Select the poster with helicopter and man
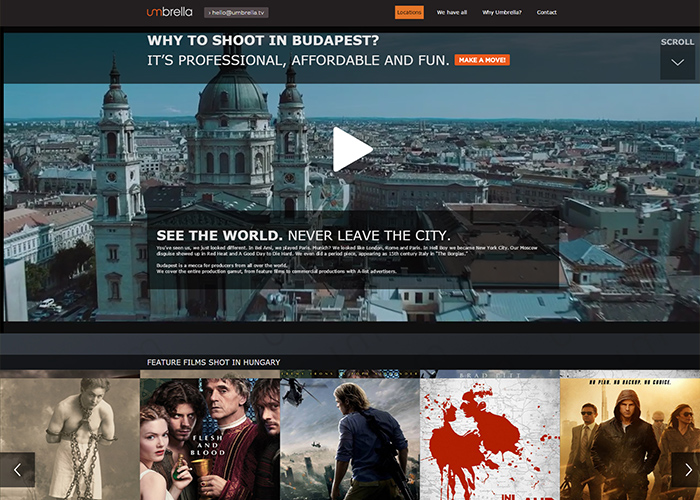This screenshot has width=700, height=500. (x=350, y=435)
